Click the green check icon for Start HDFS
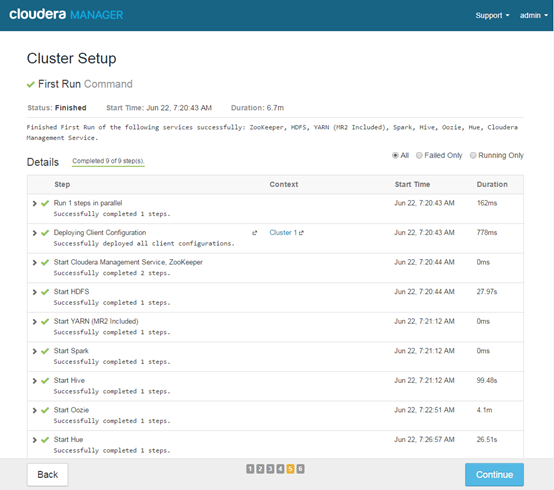The height and width of the screenshot is (490, 554). [x=45, y=292]
